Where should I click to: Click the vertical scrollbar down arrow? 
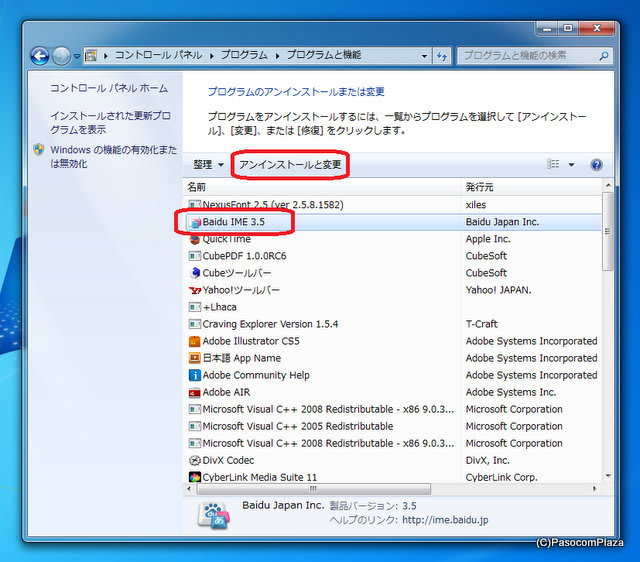click(x=608, y=476)
